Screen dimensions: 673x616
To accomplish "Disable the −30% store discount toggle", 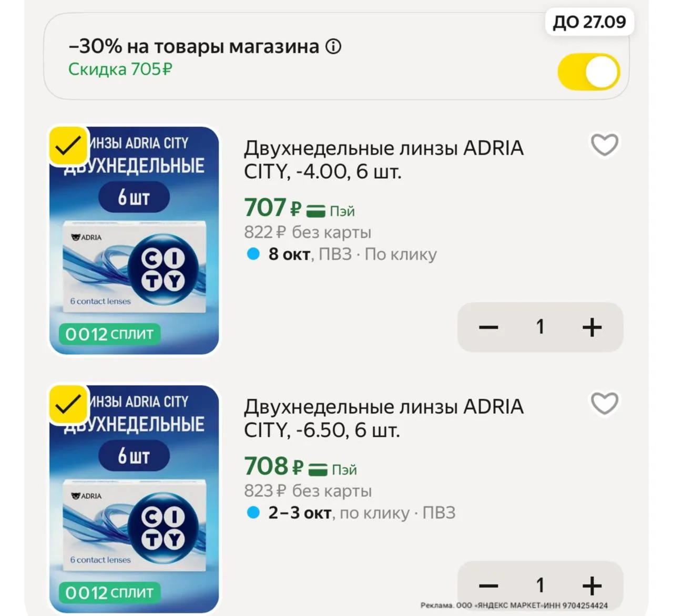I will tap(589, 71).
